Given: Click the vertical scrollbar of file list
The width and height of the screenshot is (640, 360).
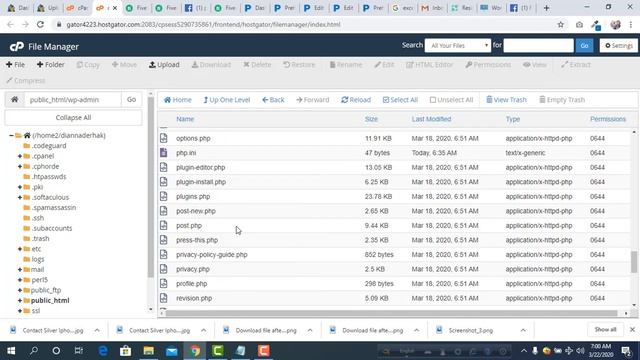Looking at the screenshot, I should (633, 261).
